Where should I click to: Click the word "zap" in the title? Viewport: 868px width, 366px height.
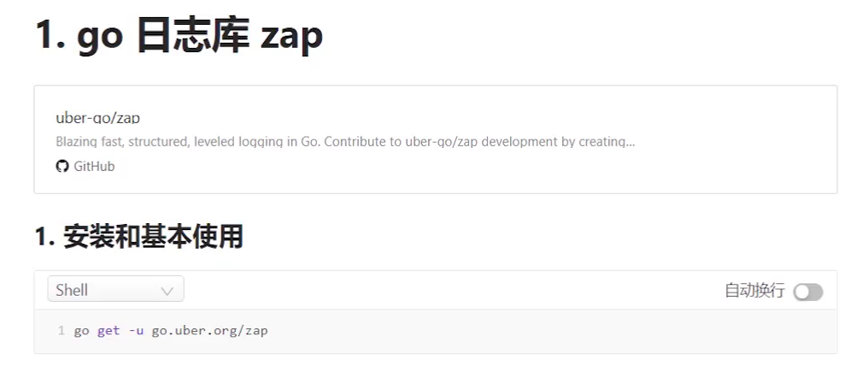[x=291, y=36]
